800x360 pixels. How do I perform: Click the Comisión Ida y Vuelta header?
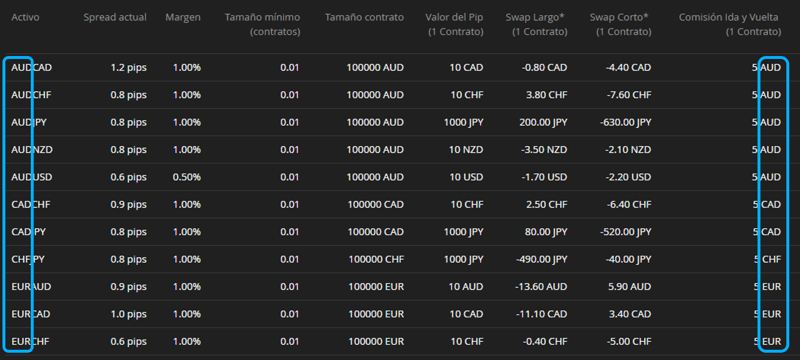click(x=729, y=24)
